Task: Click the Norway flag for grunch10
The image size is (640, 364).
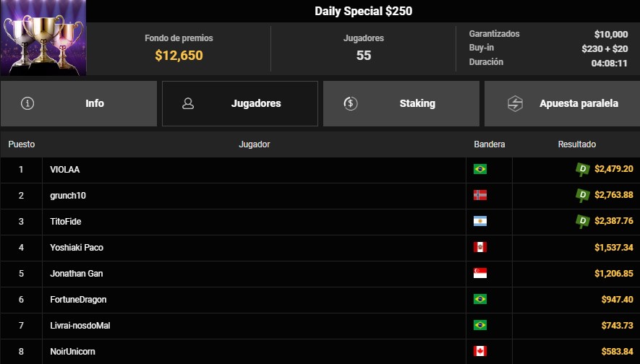Action: click(x=479, y=195)
